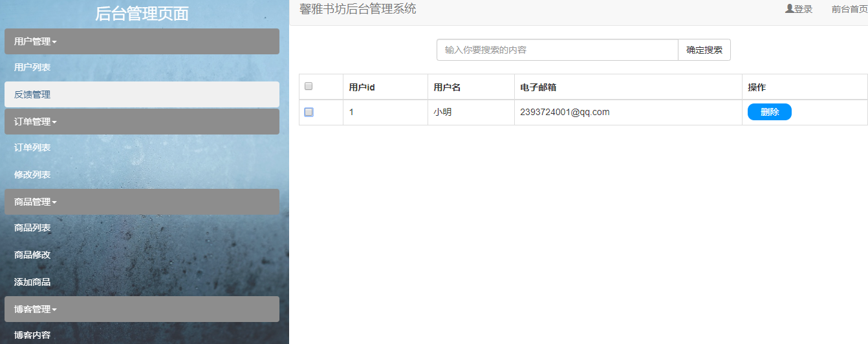Viewport: 868px width, 344px height.
Task: Click the 后台管理页面 title
Action: pyautogui.click(x=142, y=14)
